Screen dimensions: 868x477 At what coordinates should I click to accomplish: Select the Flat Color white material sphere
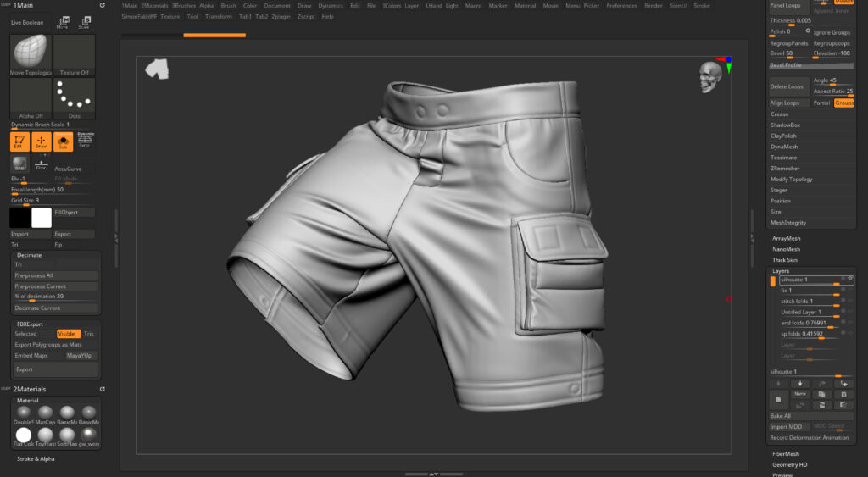(x=23, y=435)
